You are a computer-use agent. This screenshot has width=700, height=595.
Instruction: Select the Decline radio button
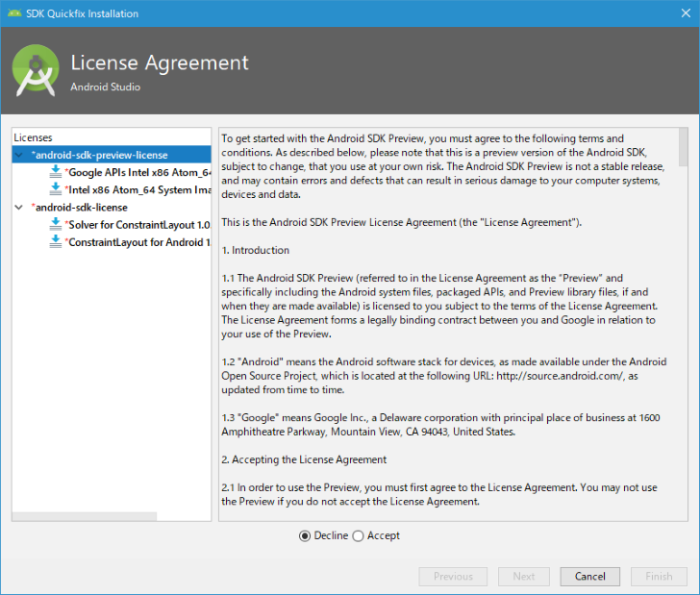(305, 535)
